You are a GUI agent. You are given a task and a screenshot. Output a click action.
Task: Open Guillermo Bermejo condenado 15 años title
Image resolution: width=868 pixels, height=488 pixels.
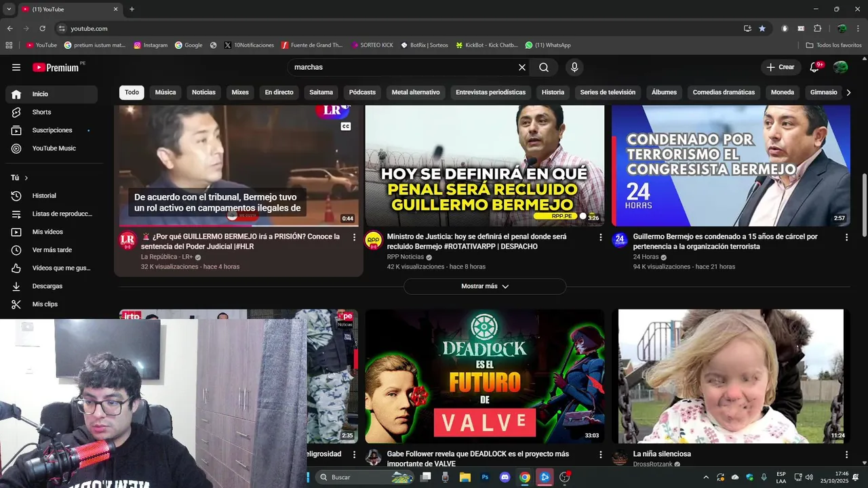[x=725, y=241]
